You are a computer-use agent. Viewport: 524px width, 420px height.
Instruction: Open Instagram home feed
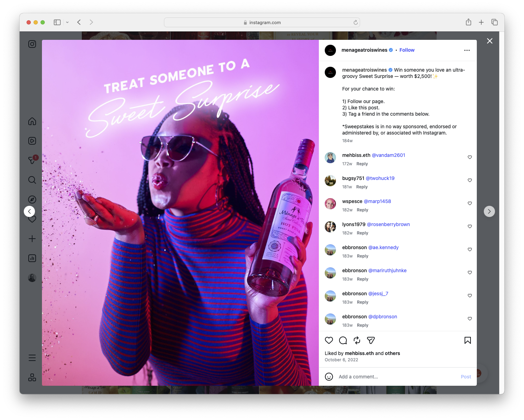point(32,121)
